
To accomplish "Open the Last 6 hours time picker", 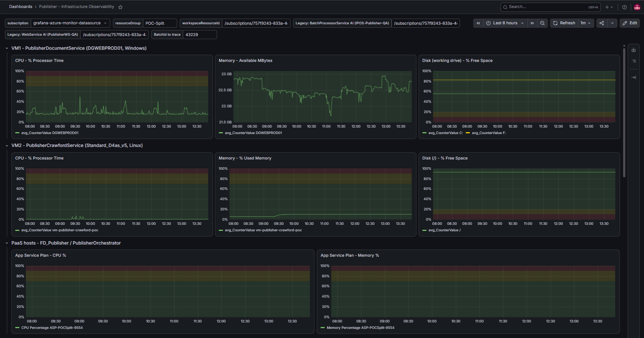I will [505, 23].
